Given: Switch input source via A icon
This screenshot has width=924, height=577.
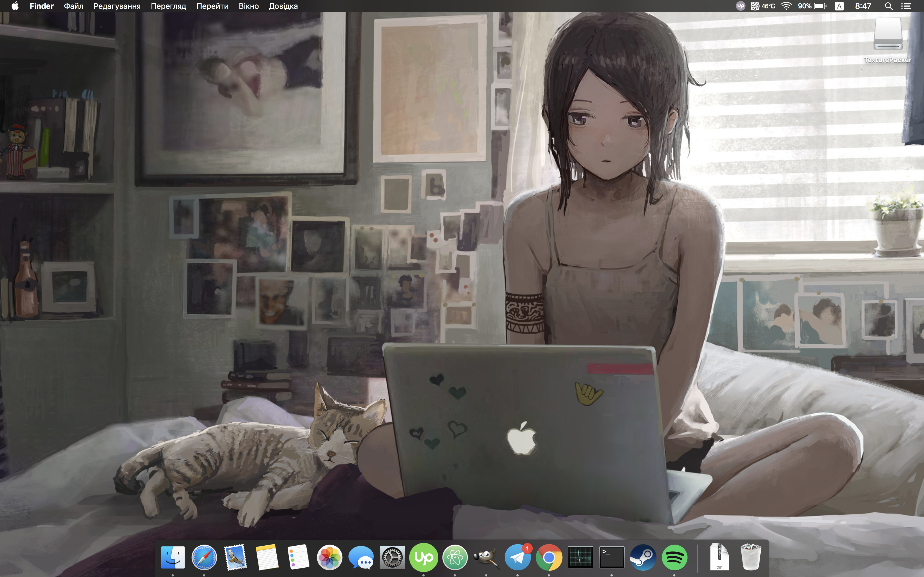Looking at the screenshot, I should pos(839,6).
